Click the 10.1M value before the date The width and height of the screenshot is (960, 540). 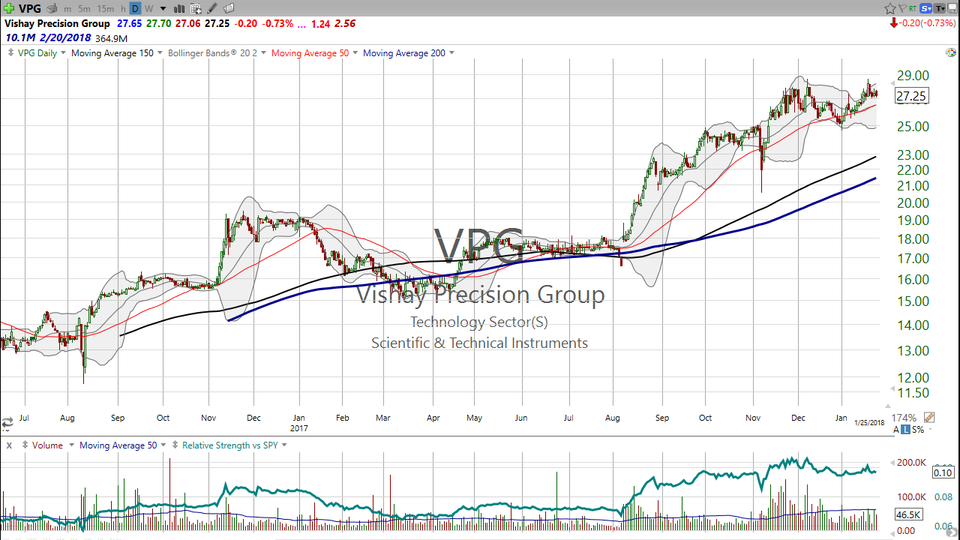[20, 38]
